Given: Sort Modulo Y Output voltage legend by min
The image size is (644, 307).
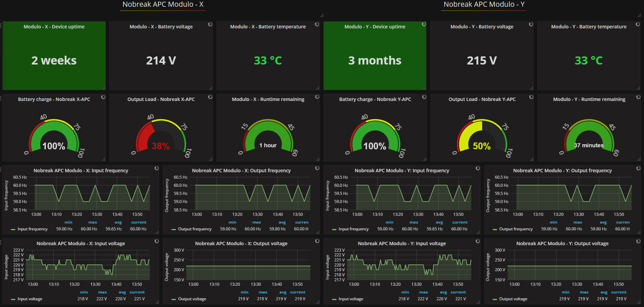Looking at the screenshot, I should click(x=566, y=292).
